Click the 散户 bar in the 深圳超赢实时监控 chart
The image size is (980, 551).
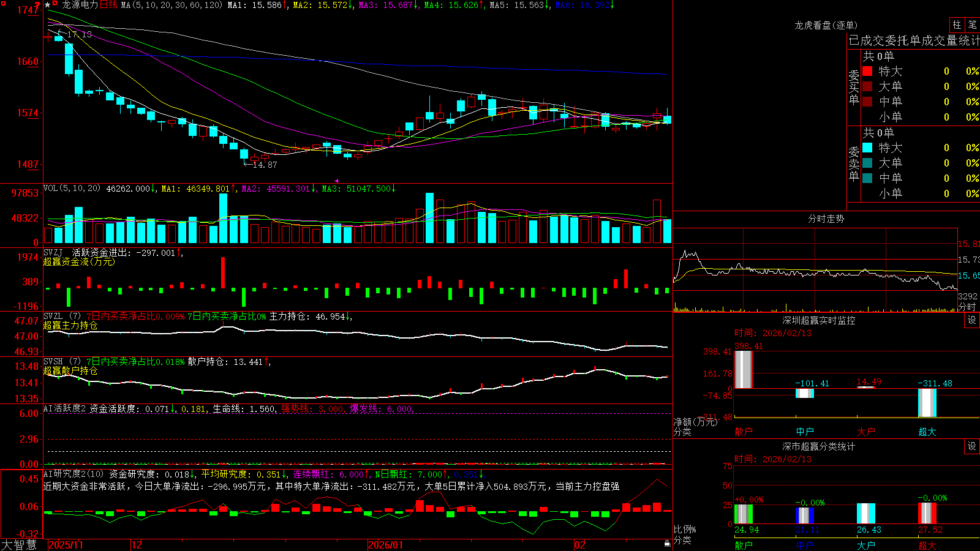coord(743,369)
